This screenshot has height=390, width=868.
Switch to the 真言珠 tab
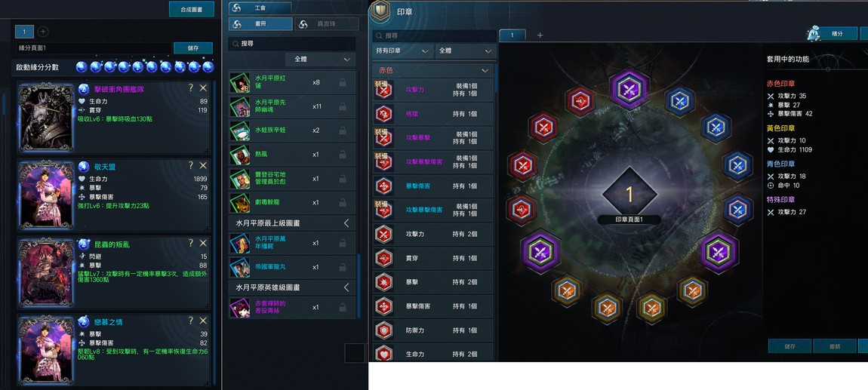tap(327, 24)
